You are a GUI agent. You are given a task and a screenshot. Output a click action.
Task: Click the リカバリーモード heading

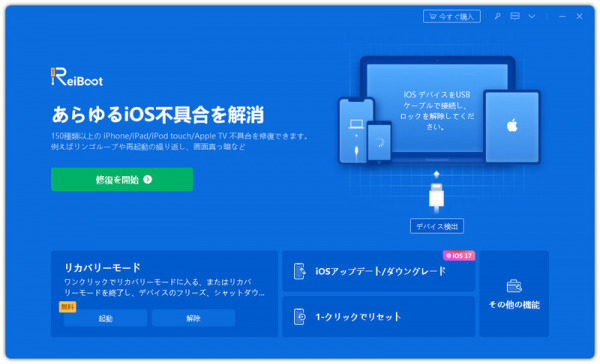tap(102, 268)
